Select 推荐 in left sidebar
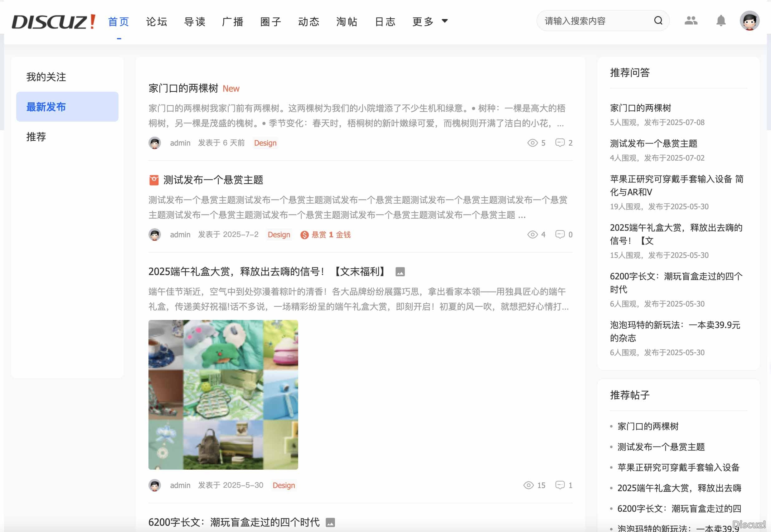Image resolution: width=771 pixels, height=532 pixels. click(36, 137)
